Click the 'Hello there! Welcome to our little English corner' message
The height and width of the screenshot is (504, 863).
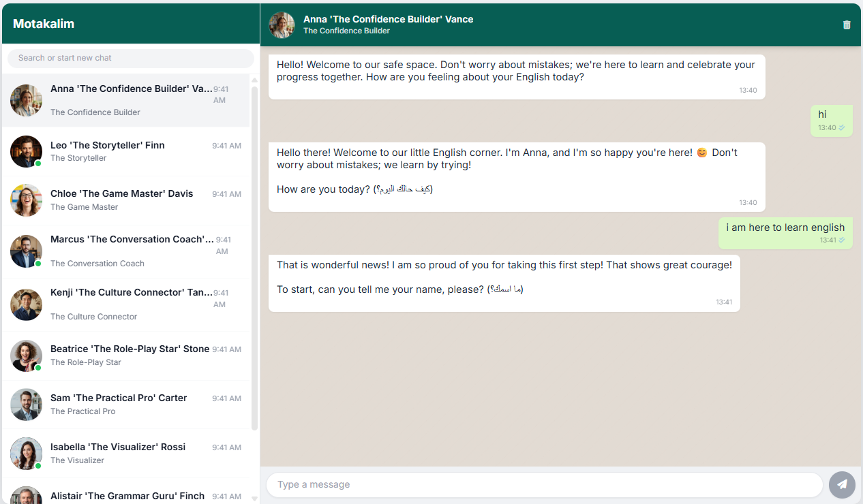(517, 177)
